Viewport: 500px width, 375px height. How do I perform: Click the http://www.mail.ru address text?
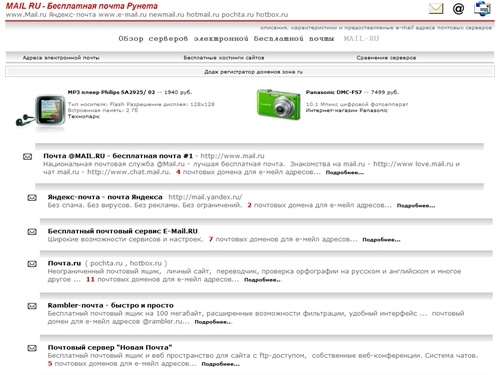232,156
